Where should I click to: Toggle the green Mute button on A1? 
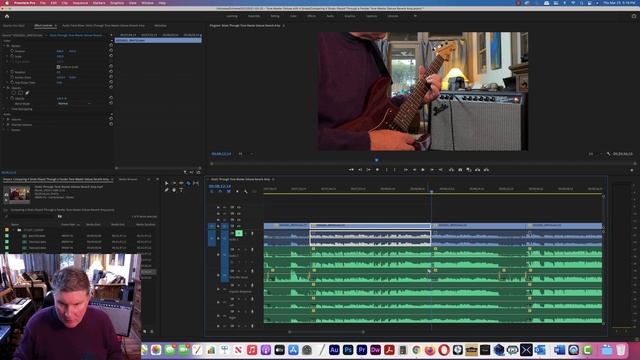(x=239, y=233)
